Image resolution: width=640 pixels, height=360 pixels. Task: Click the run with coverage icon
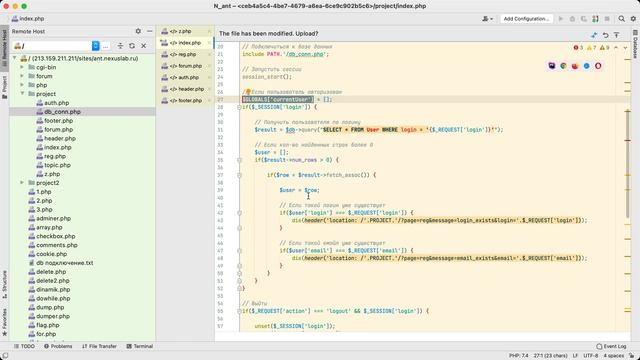tap(584, 19)
